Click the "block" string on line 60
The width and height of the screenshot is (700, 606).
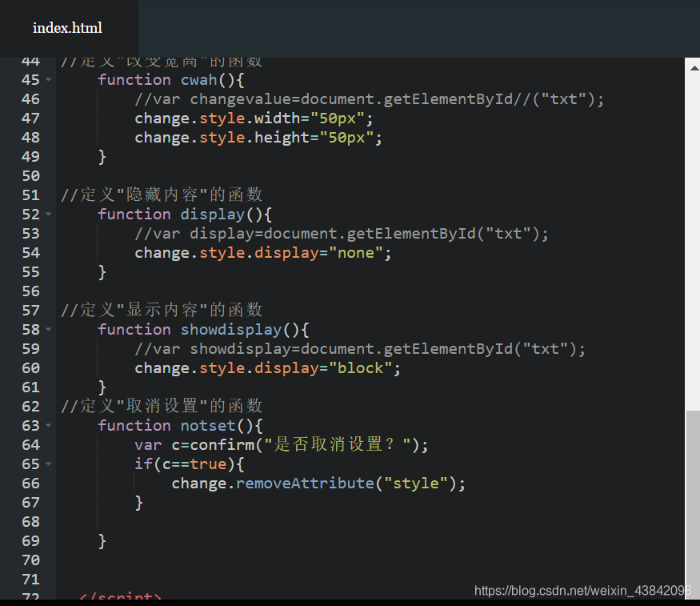pos(360,368)
